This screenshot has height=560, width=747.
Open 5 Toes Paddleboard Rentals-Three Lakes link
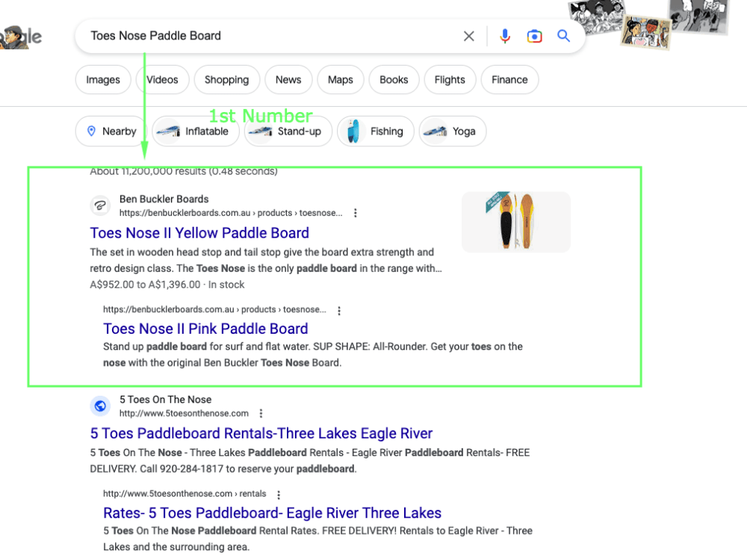click(261, 433)
